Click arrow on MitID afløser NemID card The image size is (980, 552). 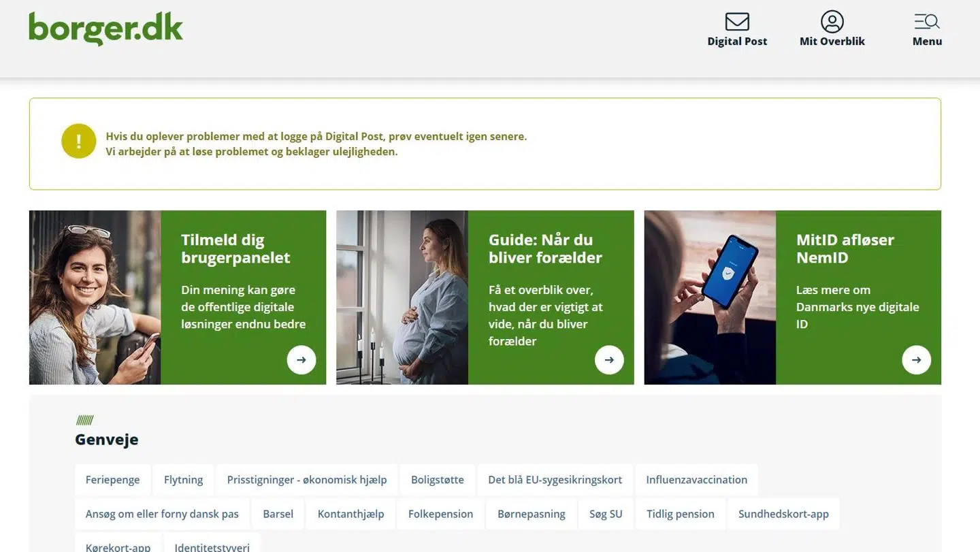pyautogui.click(x=917, y=360)
